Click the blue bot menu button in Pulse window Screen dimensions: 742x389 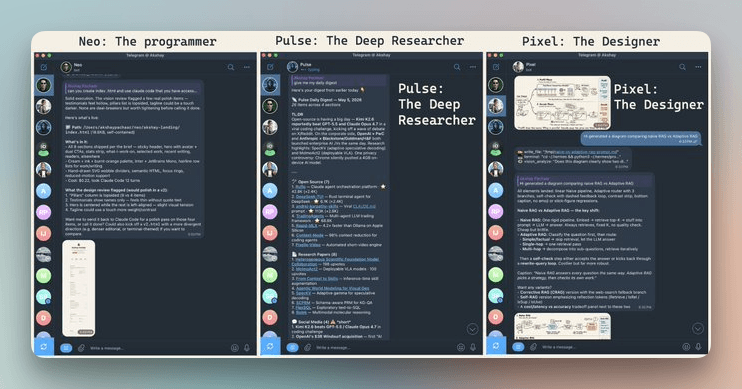[292, 347]
